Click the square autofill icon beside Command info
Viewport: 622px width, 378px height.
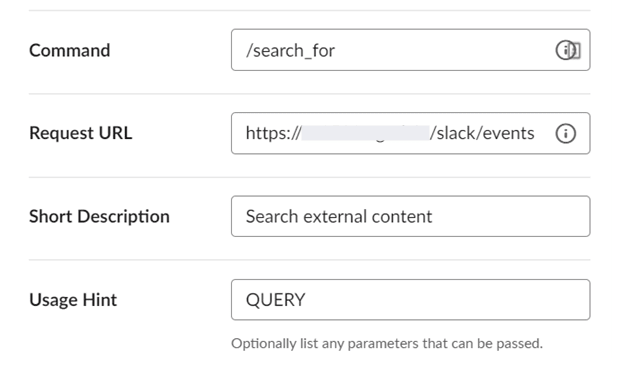577,50
